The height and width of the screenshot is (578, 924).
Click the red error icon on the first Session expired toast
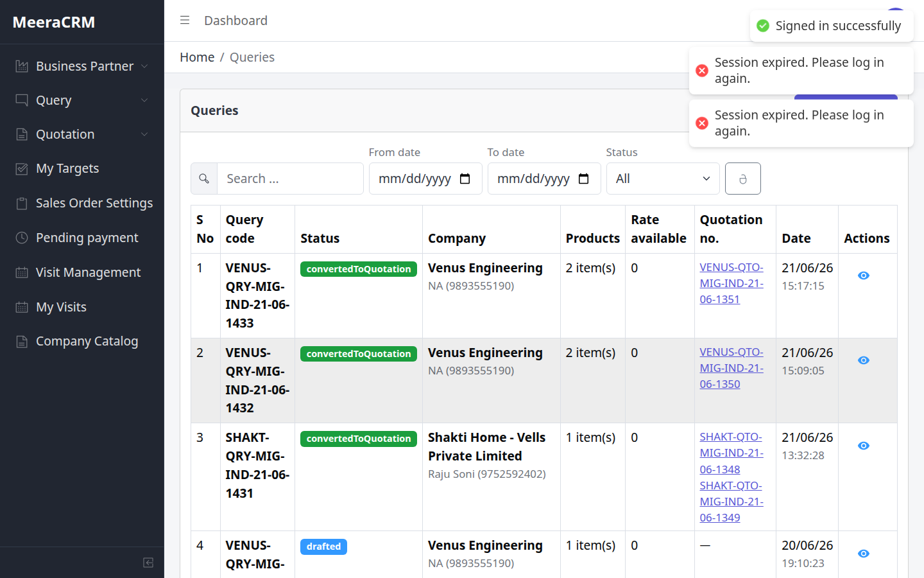[x=702, y=71]
